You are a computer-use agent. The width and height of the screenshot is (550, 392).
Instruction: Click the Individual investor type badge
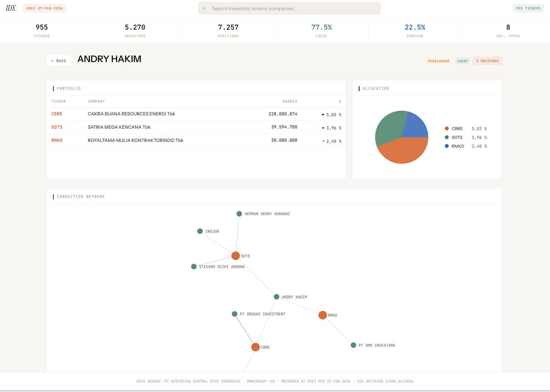tap(439, 60)
